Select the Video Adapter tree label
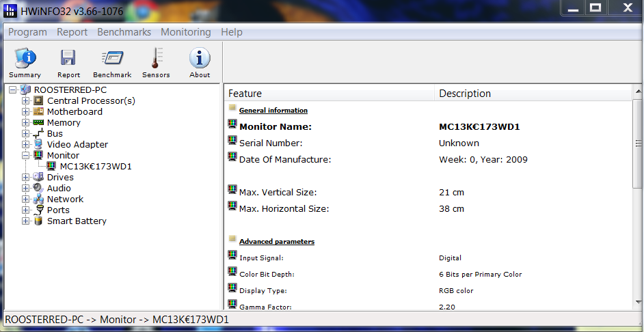 (x=78, y=144)
